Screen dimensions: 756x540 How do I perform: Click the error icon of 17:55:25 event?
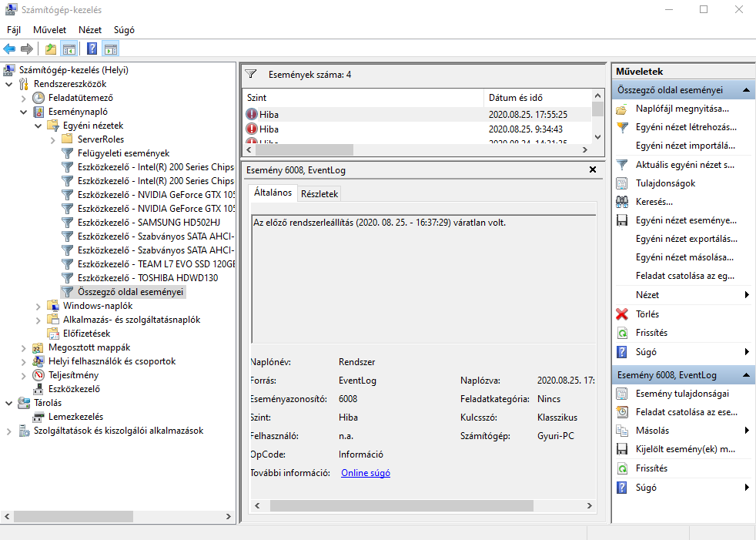pyautogui.click(x=252, y=114)
